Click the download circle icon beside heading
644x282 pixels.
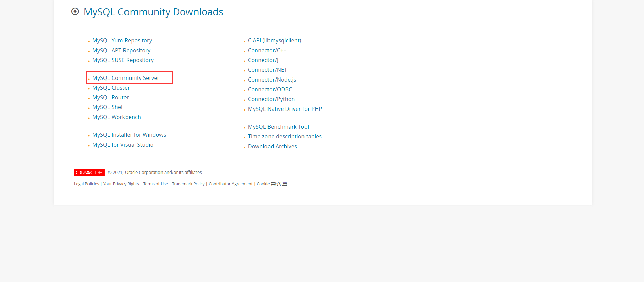tap(75, 12)
